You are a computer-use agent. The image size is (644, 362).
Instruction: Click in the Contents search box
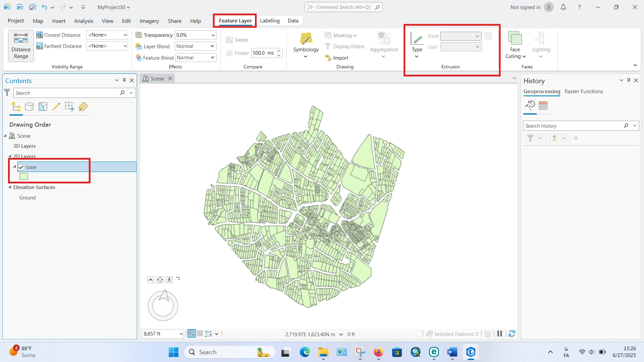66,93
